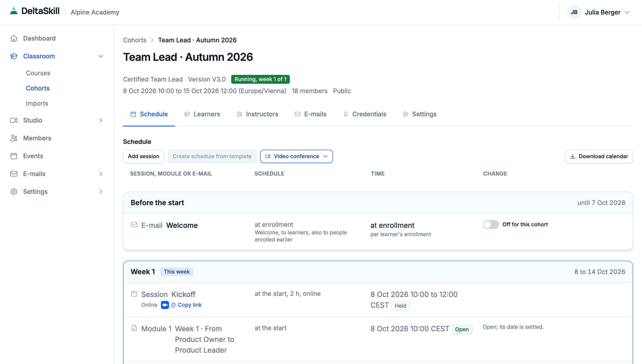Click the Alpine Academy name
This screenshot has height=364, width=642.
(95, 12)
